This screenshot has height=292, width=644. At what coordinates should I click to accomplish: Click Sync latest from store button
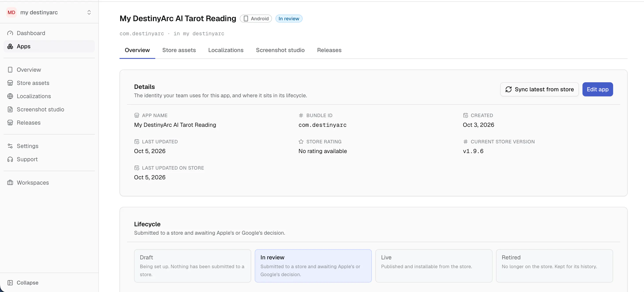point(539,89)
